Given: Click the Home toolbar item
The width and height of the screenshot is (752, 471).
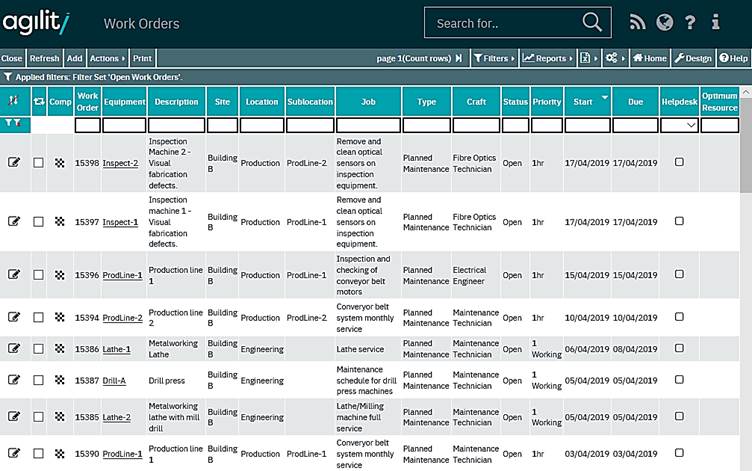Looking at the screenshot, I should point(650,59).
